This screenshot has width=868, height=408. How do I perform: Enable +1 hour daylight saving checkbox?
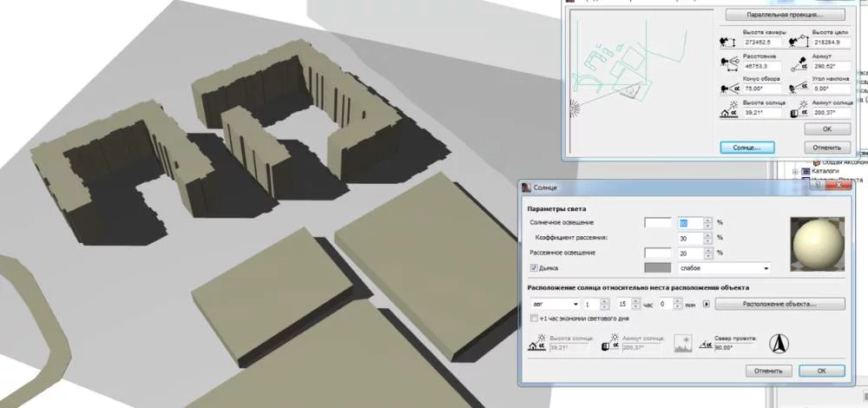pyautogui.click(x=534, y=319)
